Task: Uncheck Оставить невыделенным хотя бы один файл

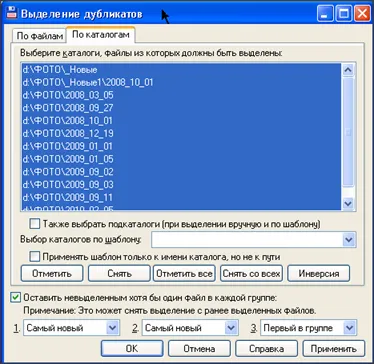Action: (x=15, y=298)
